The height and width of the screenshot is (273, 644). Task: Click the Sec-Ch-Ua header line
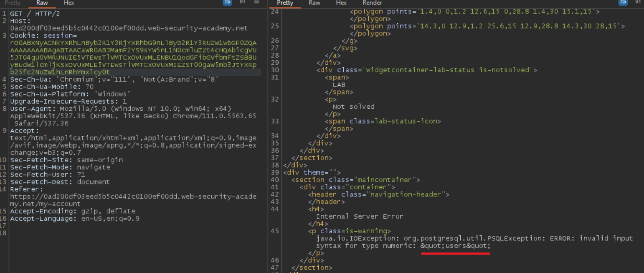point(114,79)
